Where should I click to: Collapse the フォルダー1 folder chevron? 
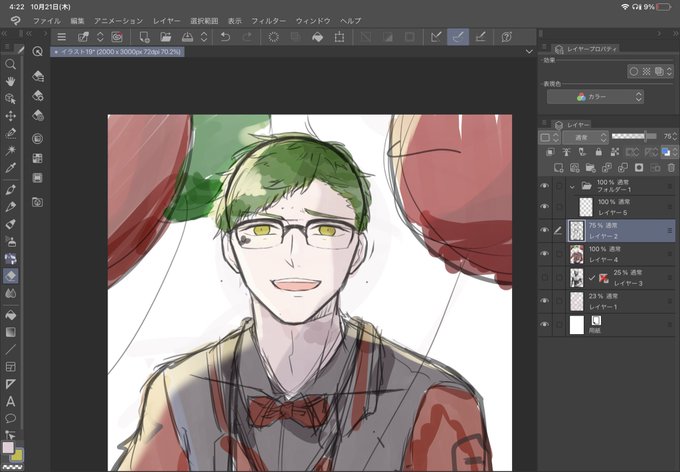click(x=572, y=187)
